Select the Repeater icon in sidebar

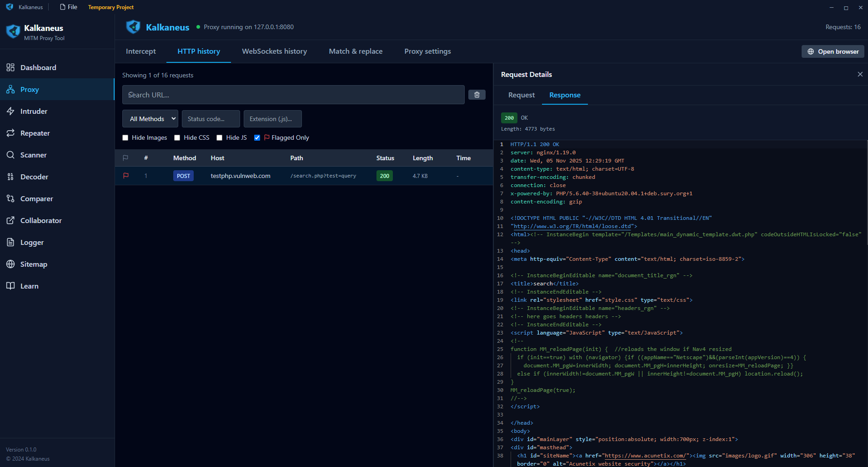[10, 133]
